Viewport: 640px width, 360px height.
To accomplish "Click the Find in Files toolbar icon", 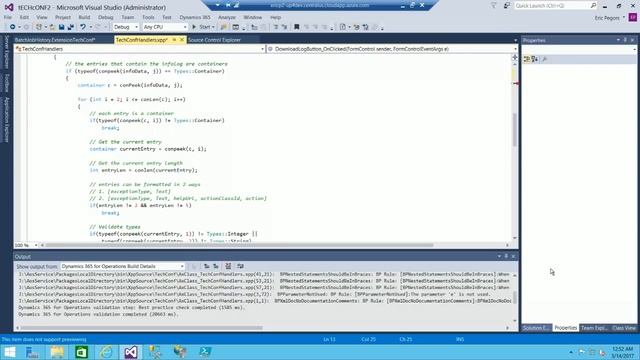I will [x=223, y=27].
